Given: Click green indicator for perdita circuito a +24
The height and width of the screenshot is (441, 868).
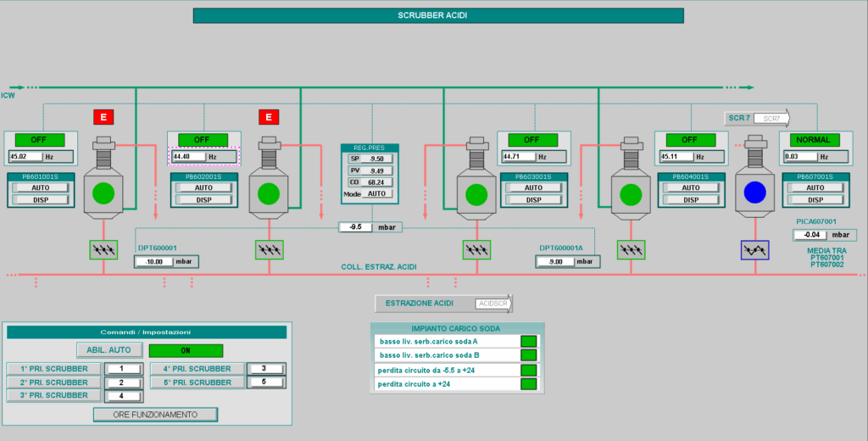Looking at the screenshot, I should coord(529,384).
